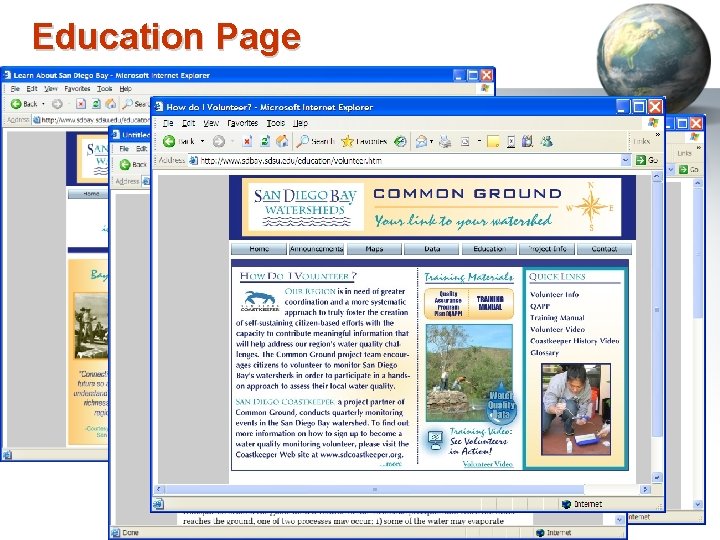Image resolution: width=720 pixels, height=540 pixels.
Task: Open Help menu in Volunteer window
Action: tap(300, 123)
